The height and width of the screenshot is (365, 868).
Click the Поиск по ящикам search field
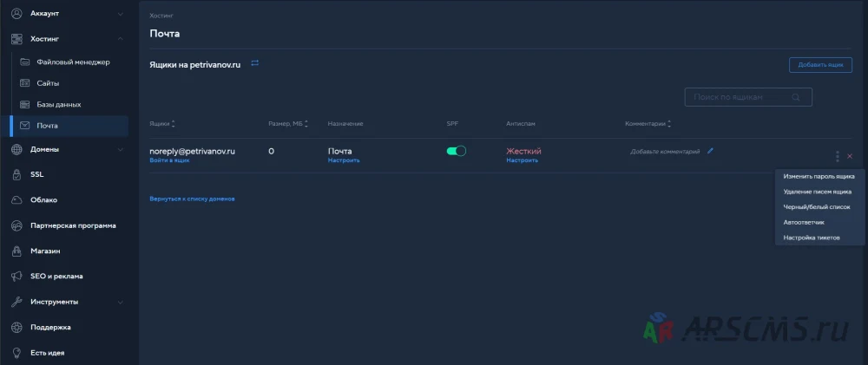click(x=748, y=97)
